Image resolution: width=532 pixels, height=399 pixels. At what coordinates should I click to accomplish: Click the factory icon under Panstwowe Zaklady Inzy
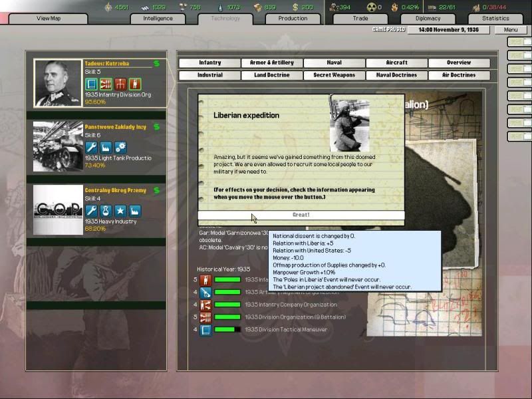pyautogui.click(x=106, y=147)
